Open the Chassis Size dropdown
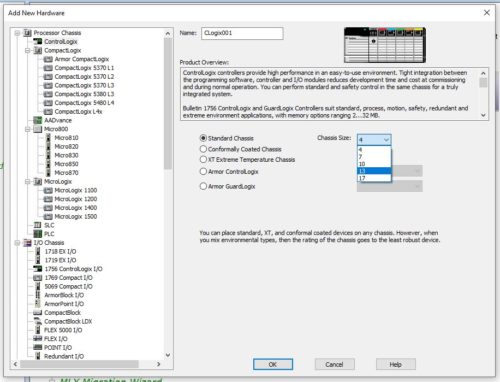The height and width of the screenshot is (382, 500). click(374, 140)
